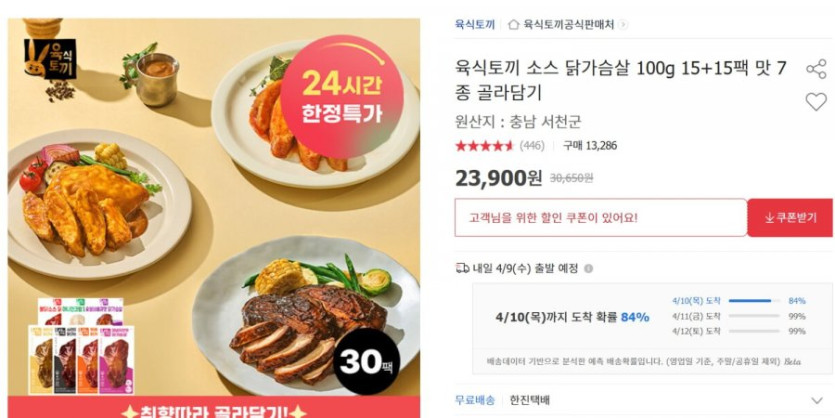
Task: Visit the 육식토끼공식판매처 seller store link
Action: tap(569, 24)
